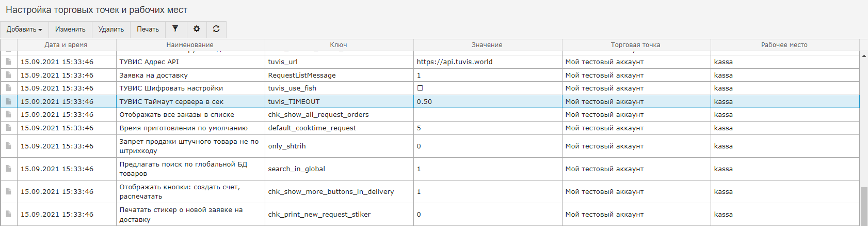This screenshot has width=868, height=226.
Task: Click the filter funnel icon in toolbar
Action: (x=175, y=29)
